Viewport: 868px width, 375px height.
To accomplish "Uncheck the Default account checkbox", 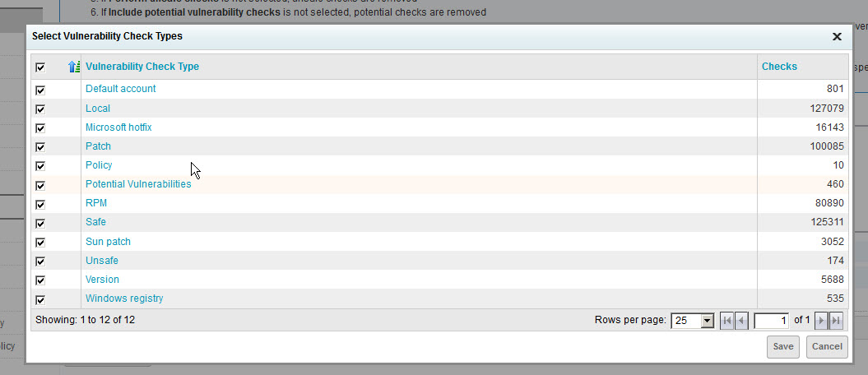I will point(40,90).
